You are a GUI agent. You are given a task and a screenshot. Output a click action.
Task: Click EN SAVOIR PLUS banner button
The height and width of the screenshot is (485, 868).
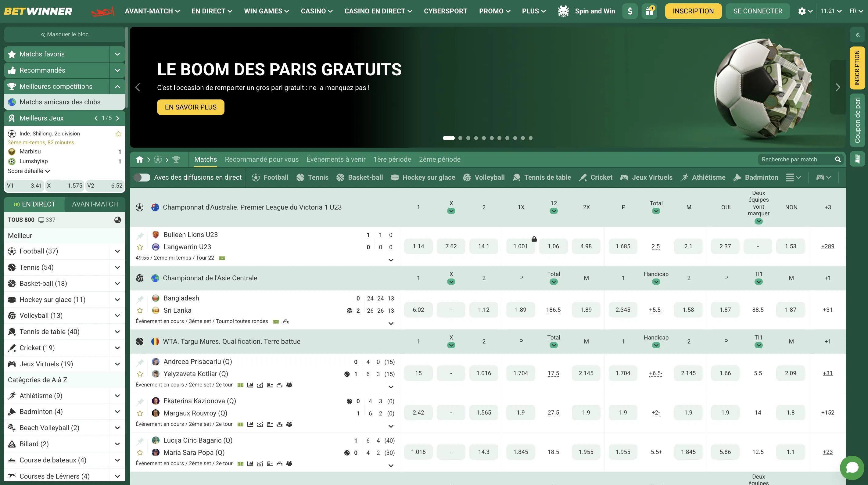tap(190, 107)
